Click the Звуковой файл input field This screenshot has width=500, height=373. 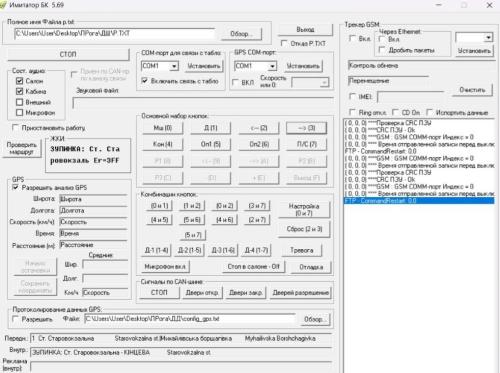203,103
